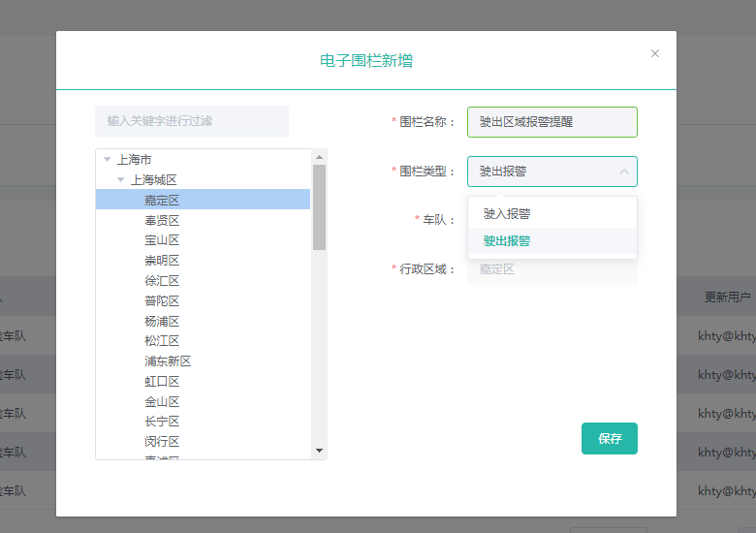Click the 行政区域 field showing 嘉定区
Viewport: 756px width, 533px height.
[551, 269]
